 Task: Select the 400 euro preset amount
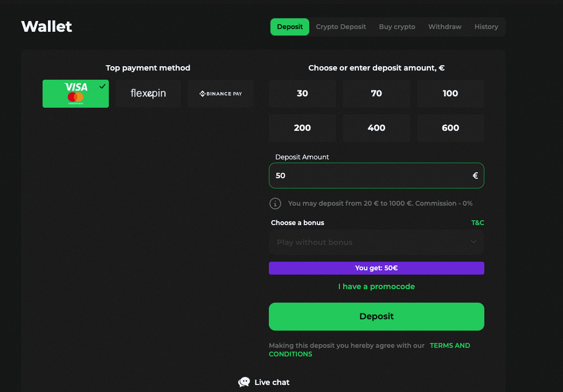point(376,128)
